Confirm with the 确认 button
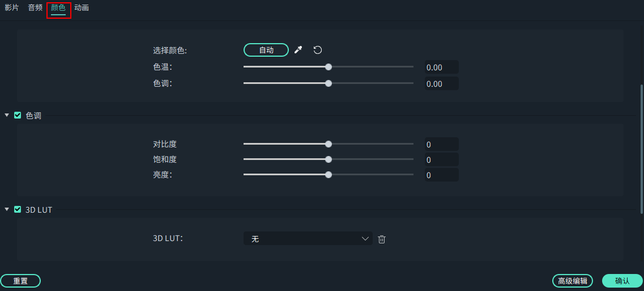Viewport: 644px width, 291px height. [622, 281]
